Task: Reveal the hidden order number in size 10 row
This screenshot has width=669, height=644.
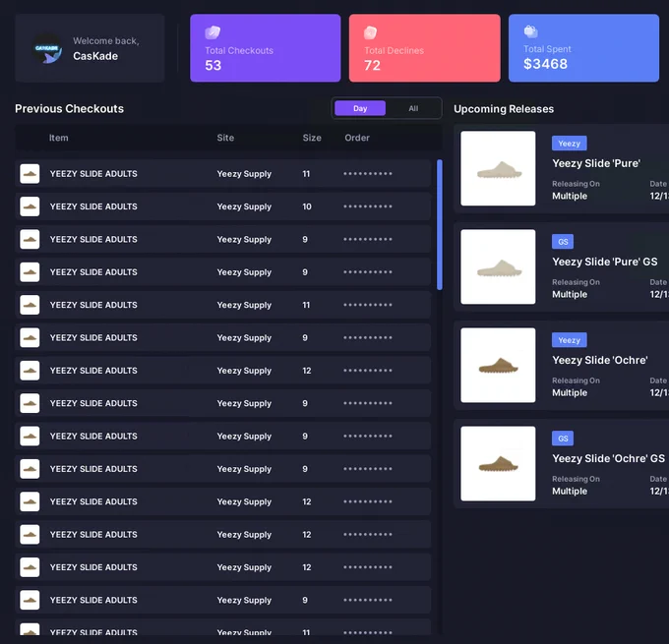Action: pyautogui.click(x=368, y=206)
